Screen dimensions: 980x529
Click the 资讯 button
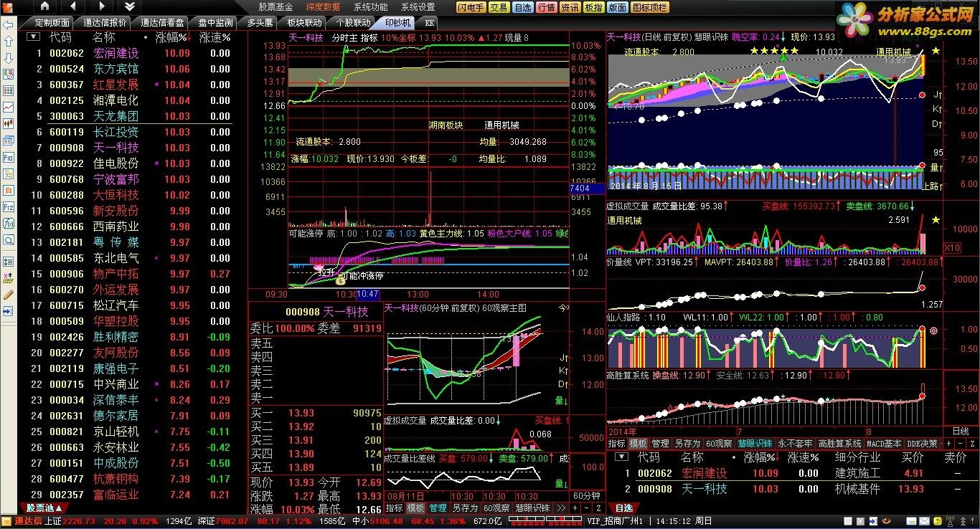570,7
